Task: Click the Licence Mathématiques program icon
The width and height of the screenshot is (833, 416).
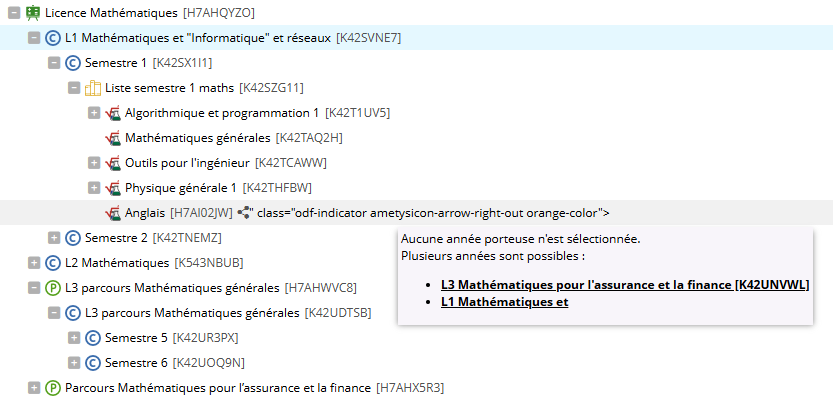Action: [32, 13]
